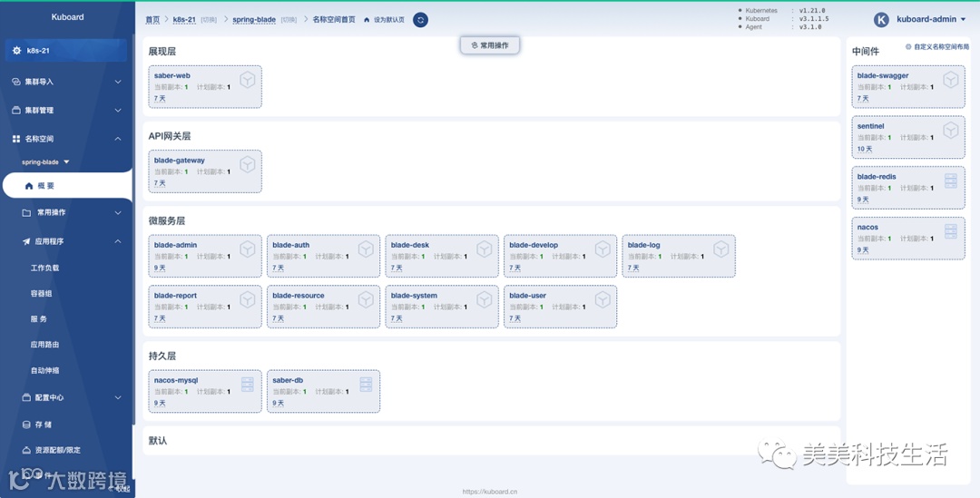Open the nacos workload name

pos(867,228)
